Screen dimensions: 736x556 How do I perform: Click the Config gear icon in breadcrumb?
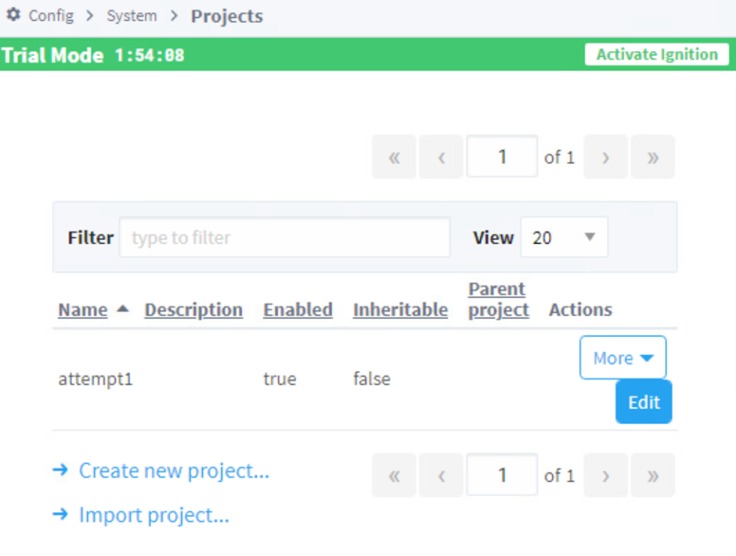pos(13,16)
